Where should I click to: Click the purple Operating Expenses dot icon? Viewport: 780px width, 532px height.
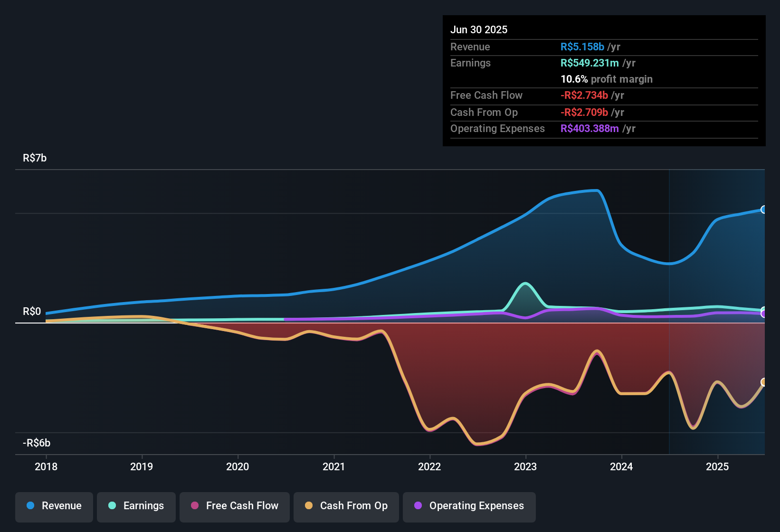(x=417, y=506)
